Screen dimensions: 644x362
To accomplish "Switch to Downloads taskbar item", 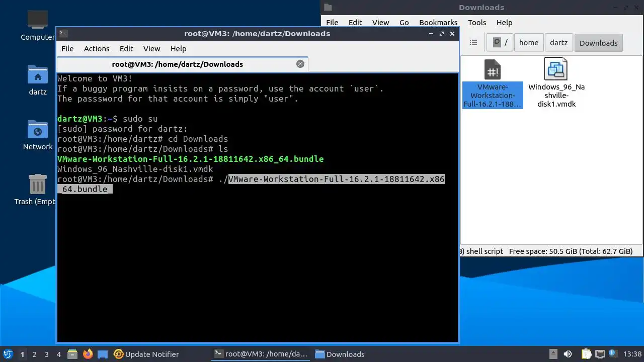I will pos(340,354).
